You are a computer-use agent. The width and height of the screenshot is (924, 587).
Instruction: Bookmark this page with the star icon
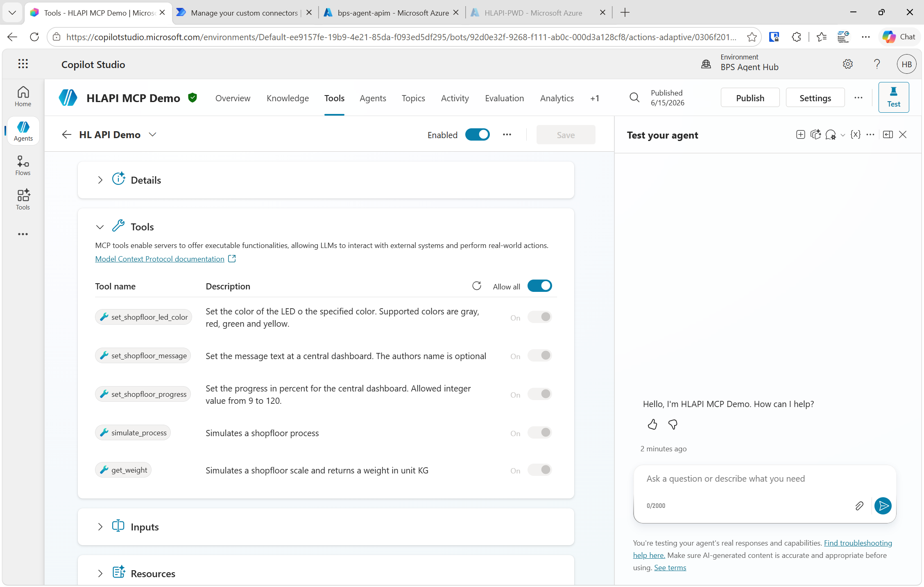tap(752, 37)
